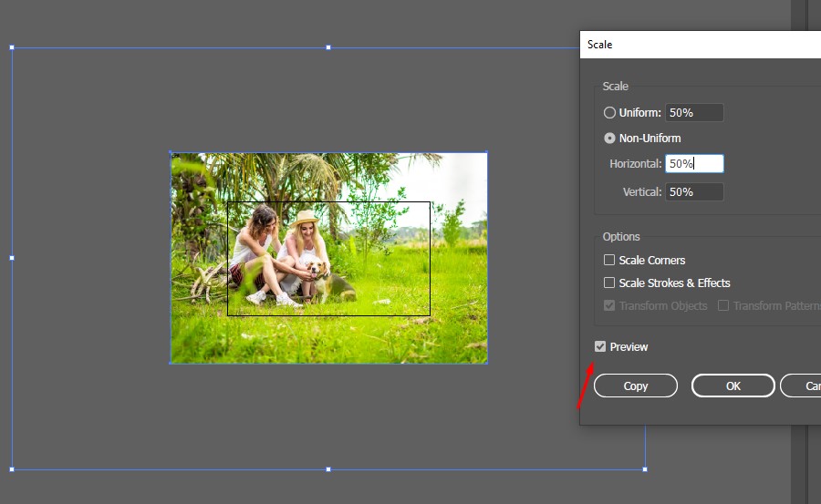Viewport: 821px width, 504px height.
Task: Click the Scale dialog title bar
Action: point(700,45)
